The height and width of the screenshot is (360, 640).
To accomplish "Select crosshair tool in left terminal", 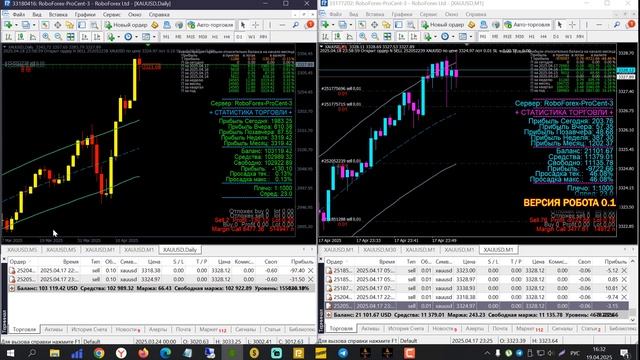I will pos(256,25).
